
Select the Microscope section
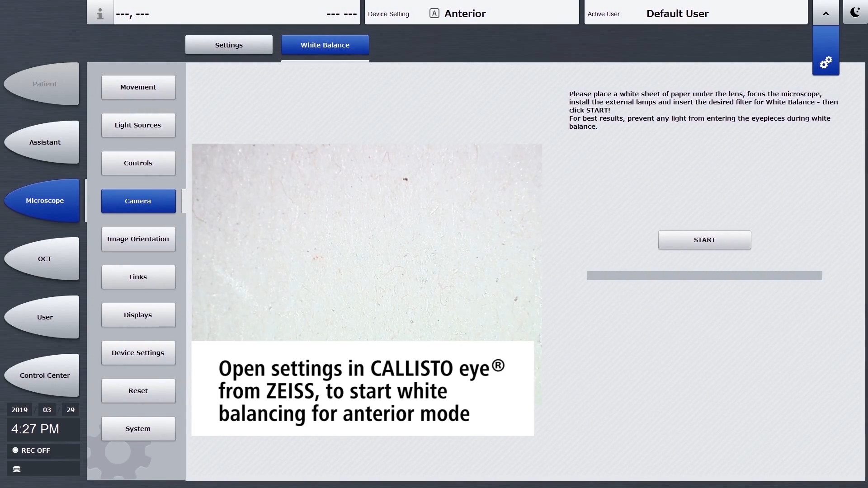42,201
